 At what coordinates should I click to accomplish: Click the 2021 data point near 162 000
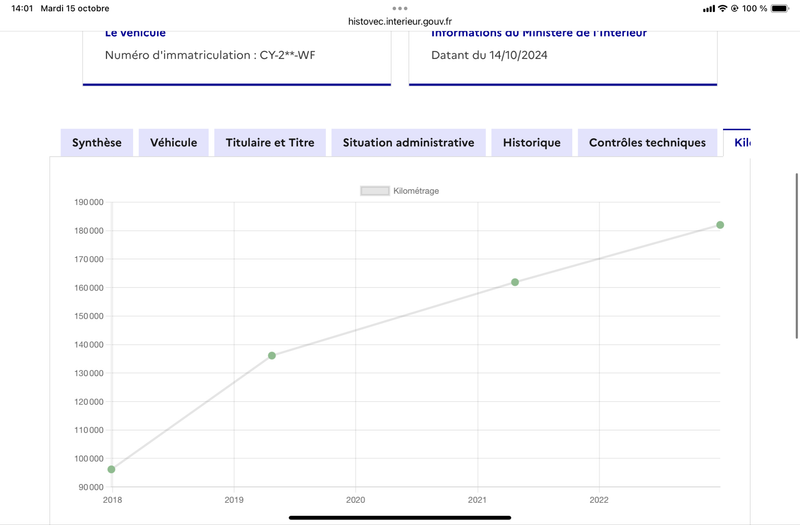click(x=515, y=282)
